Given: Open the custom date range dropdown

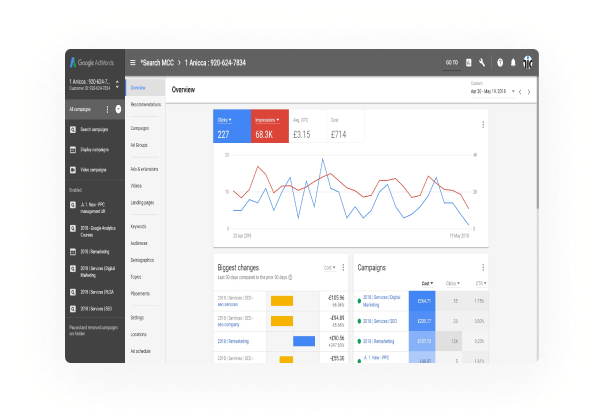Looking at the screenshot, I should click(x=493, y=92).
